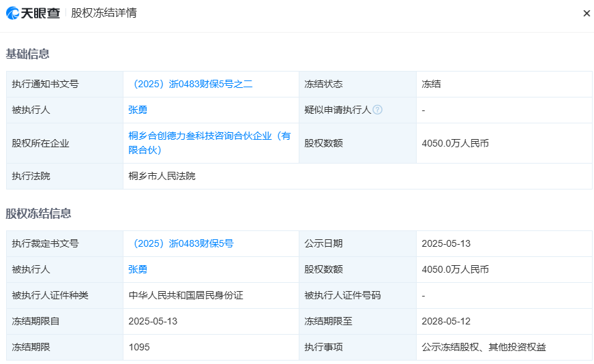Click the 股权冻结详情 title text
The height and width of the screenshot is (364, 594).
point(104,13)
